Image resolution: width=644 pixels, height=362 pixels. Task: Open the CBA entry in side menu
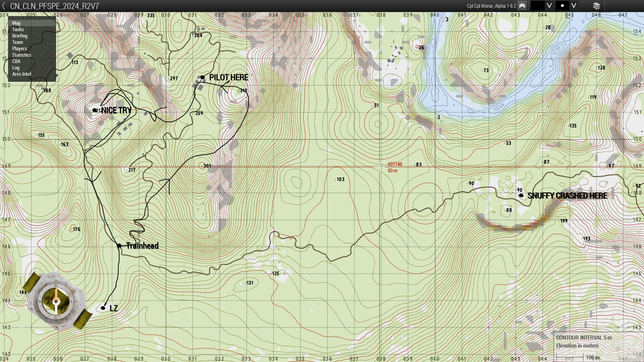coord(16,61)
